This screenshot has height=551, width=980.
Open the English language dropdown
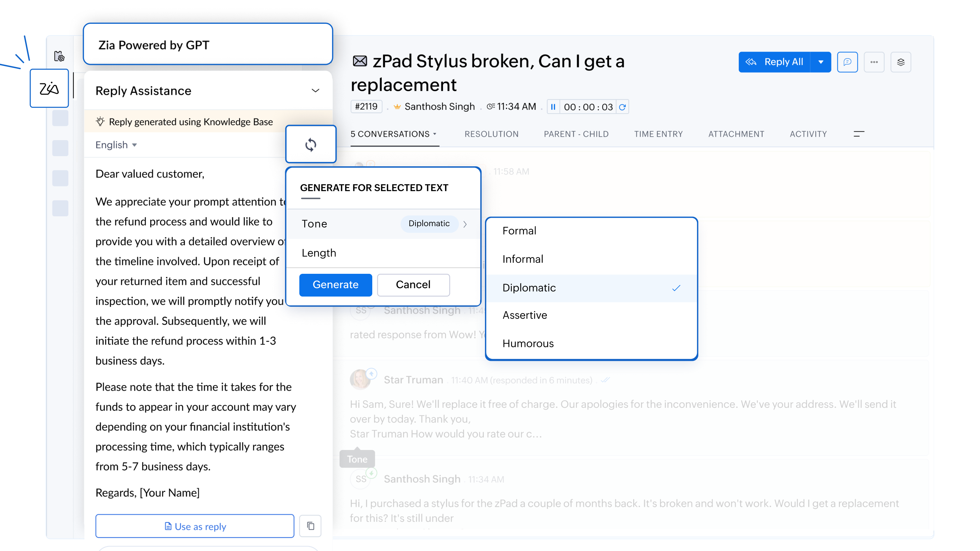point(116,145)
